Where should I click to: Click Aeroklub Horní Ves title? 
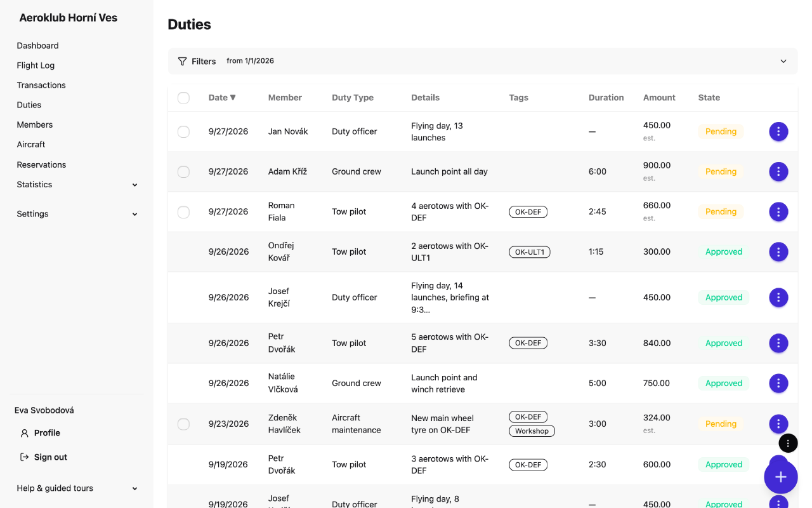(x=69, y=18)
